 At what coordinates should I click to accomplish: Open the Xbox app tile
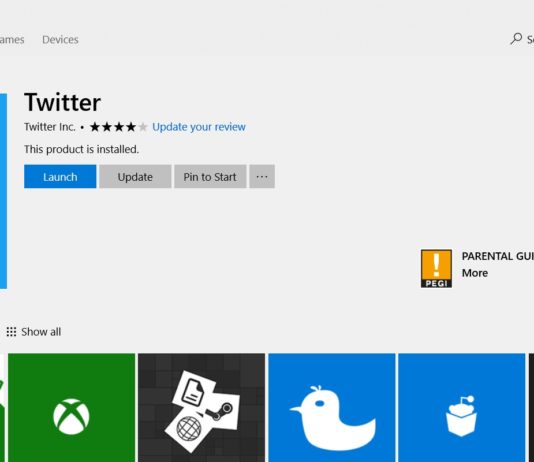[x=72, y=408]
